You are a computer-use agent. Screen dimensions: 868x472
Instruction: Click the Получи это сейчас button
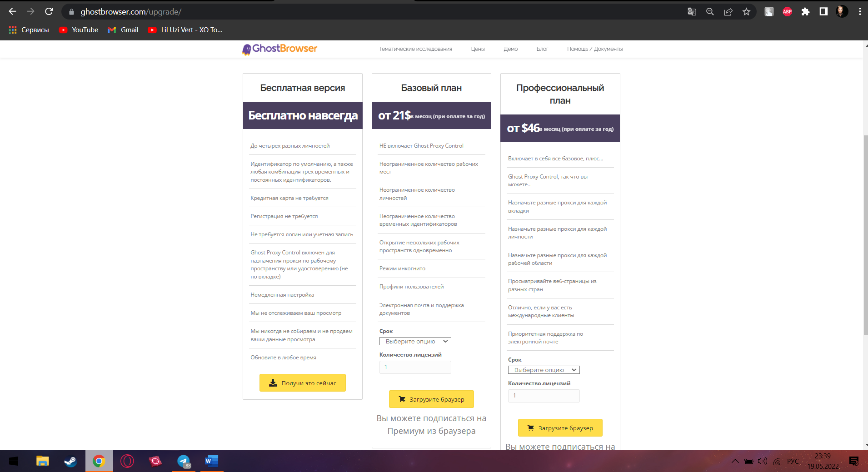coord(303,383)
